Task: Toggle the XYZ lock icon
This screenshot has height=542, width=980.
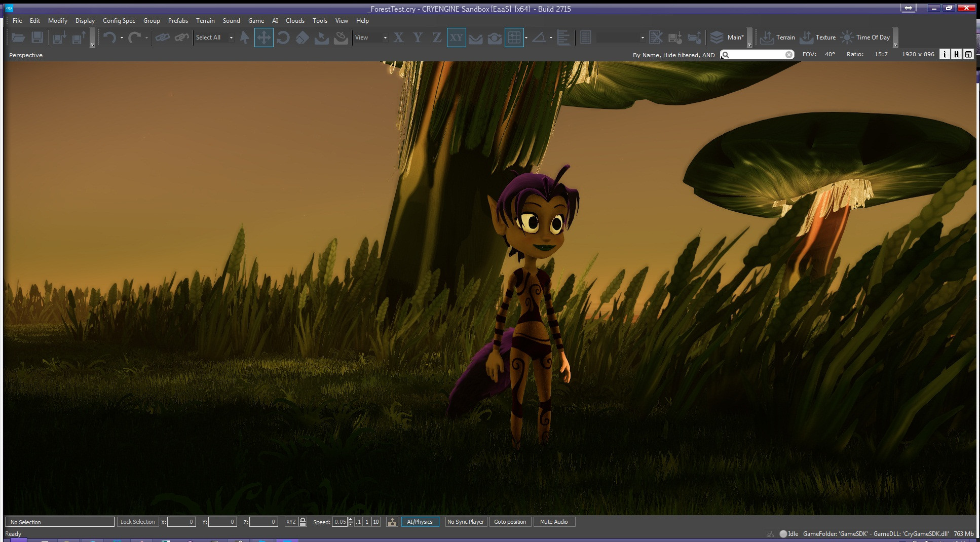Action: [303, 522]
